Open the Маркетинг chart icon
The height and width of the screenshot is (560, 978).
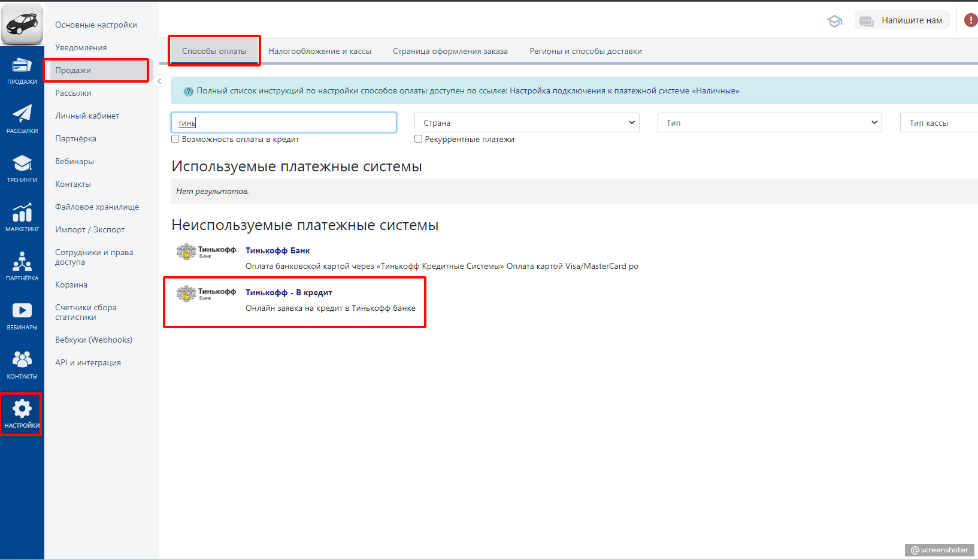click(22, 217)
